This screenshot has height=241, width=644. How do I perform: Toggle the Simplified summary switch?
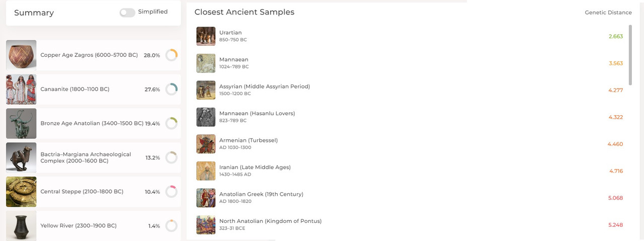127,13
